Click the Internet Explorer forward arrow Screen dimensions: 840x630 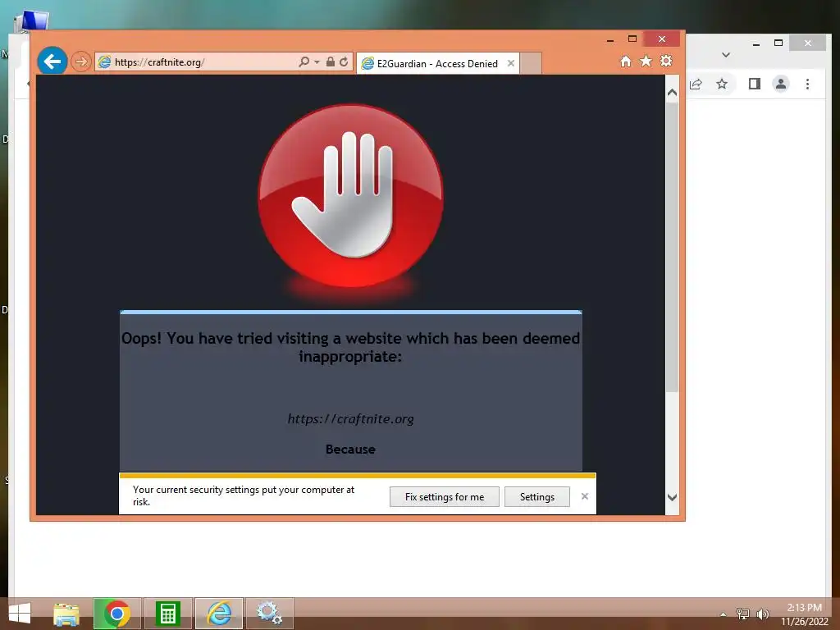coord(81,62)
